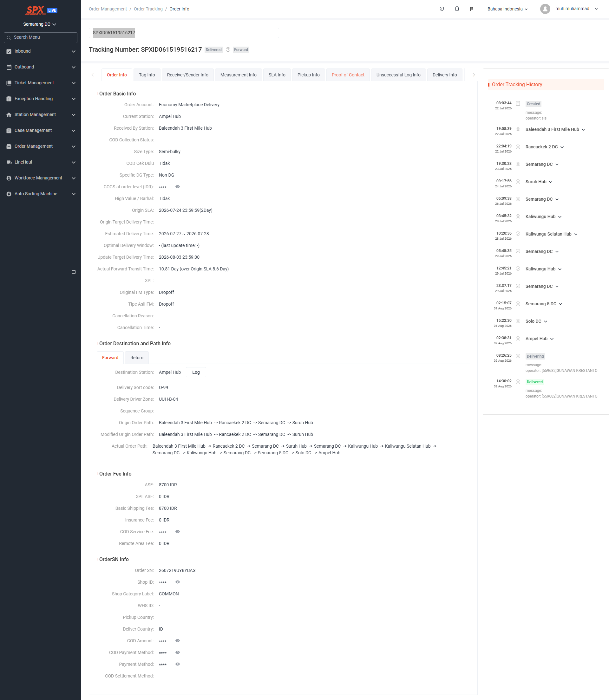Open the muh.muhammad account menu
Screen dimensions: 609x700
576,9
